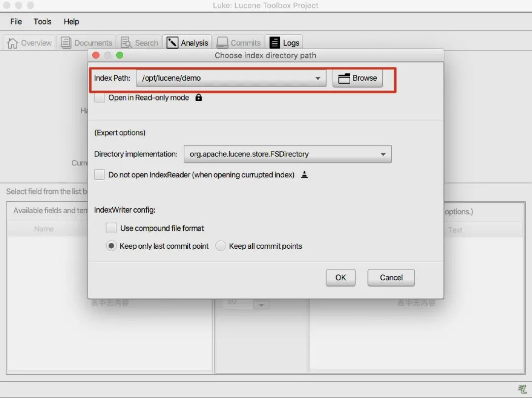Viewport: 532px width, 398px height.
Task: Switch to the Analysis tab
Action: click(x=187, y=43)
